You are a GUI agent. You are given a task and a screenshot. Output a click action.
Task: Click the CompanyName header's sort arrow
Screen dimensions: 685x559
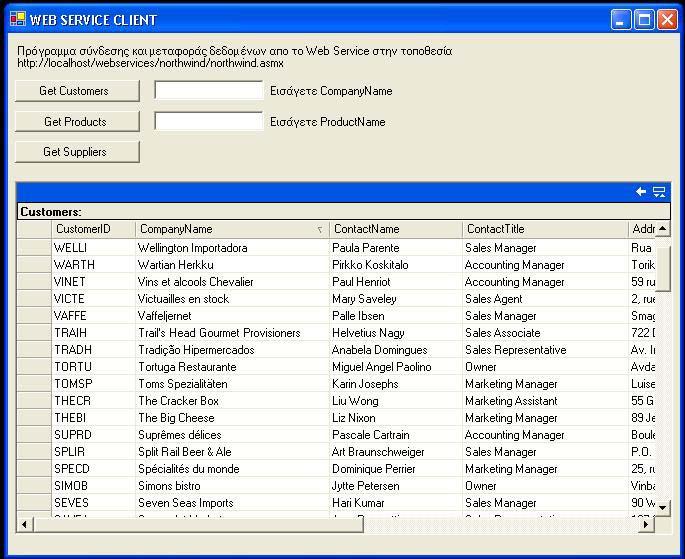(320, 230)
